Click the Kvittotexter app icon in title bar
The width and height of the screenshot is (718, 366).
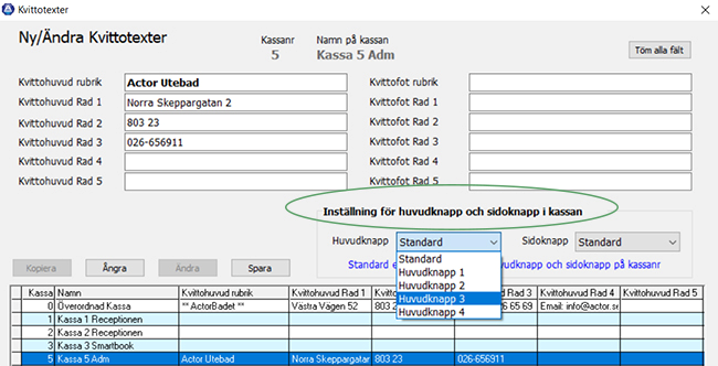tap(8, 9)
